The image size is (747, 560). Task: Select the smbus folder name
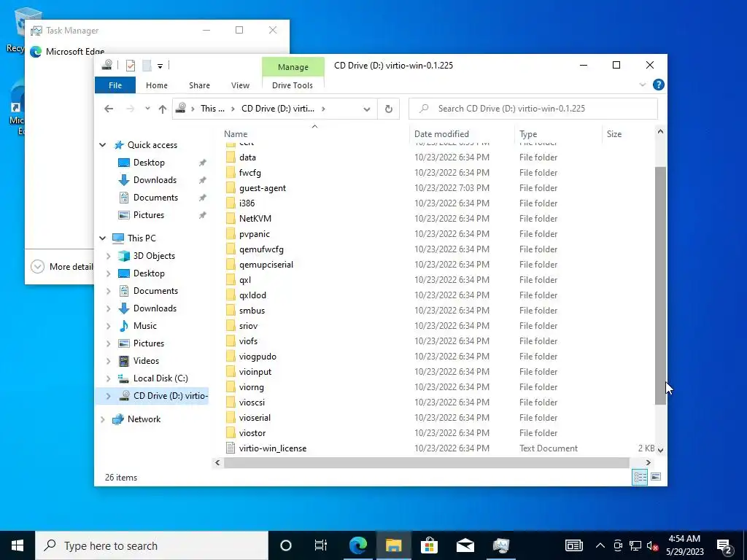click(x=252, y=311)
